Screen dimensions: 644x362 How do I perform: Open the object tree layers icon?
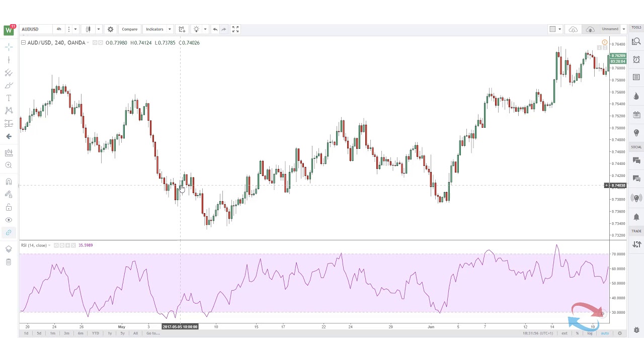click(9, 249)
